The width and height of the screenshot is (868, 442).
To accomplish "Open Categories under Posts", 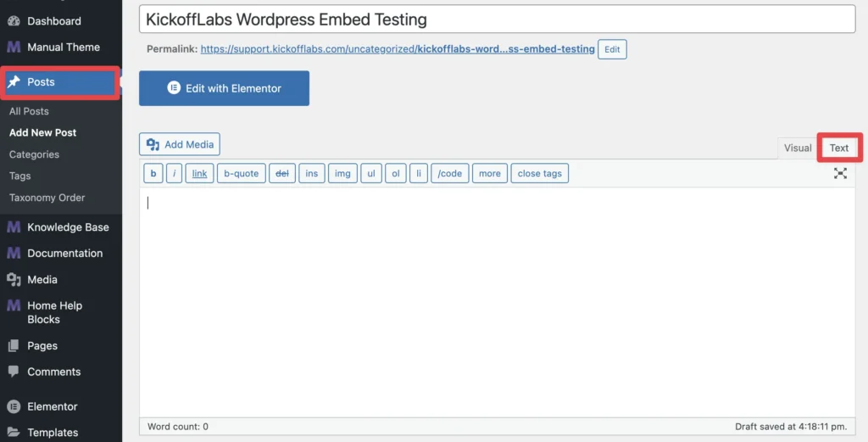I will tap(34, 154).
